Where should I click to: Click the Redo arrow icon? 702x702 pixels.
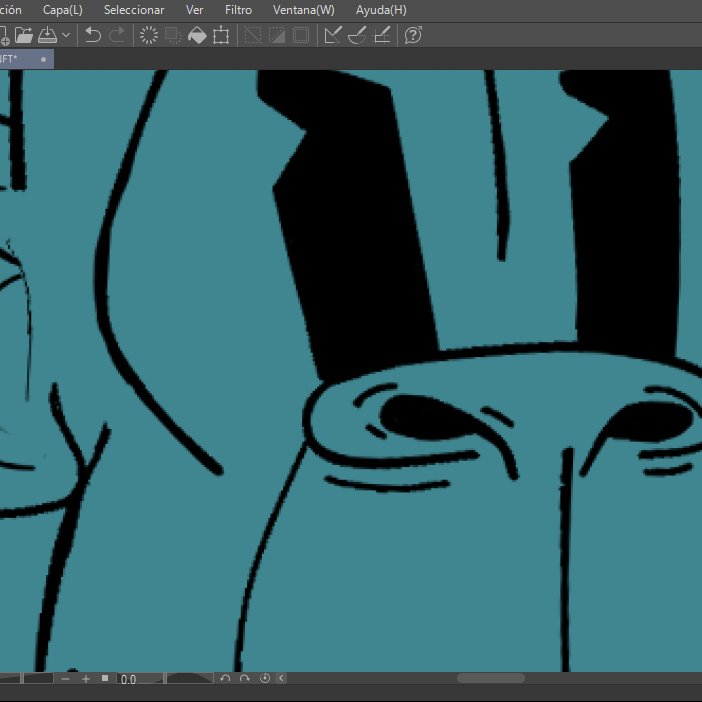117,35
